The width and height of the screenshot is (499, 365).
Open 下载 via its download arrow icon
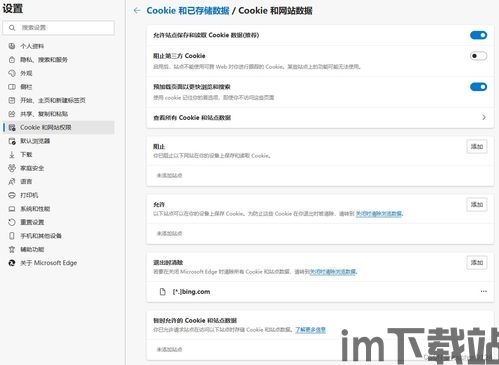[12, 155]
